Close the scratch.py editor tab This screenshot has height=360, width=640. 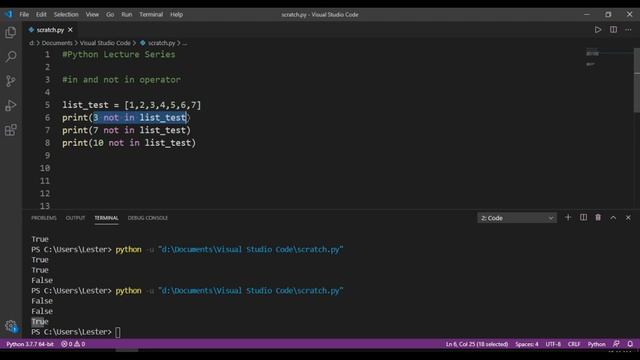[70, 30]
